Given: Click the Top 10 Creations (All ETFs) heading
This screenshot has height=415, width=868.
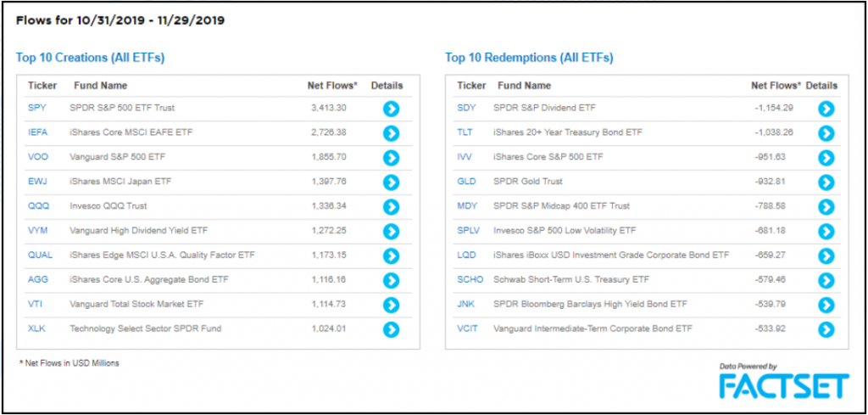Looking at the screenshot, I should 90,58.
